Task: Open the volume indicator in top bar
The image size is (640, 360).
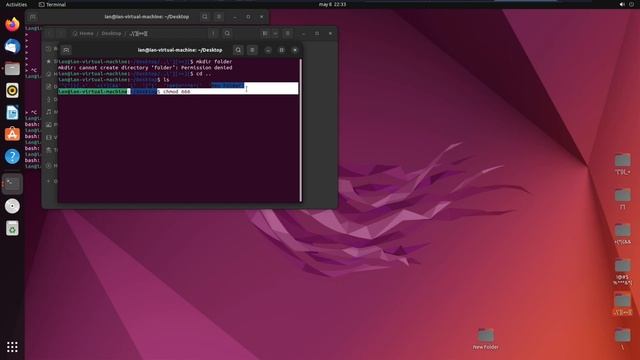Action: (622, 4)
